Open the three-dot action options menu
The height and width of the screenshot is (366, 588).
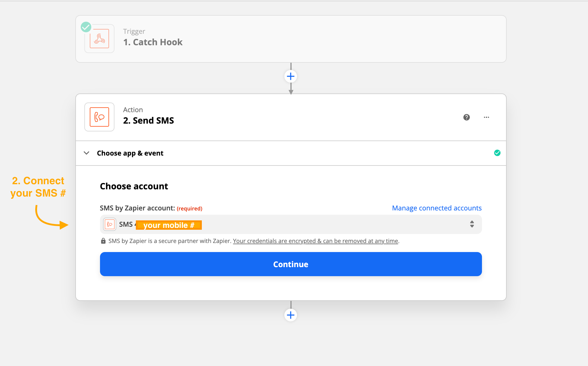coord(486,117)
